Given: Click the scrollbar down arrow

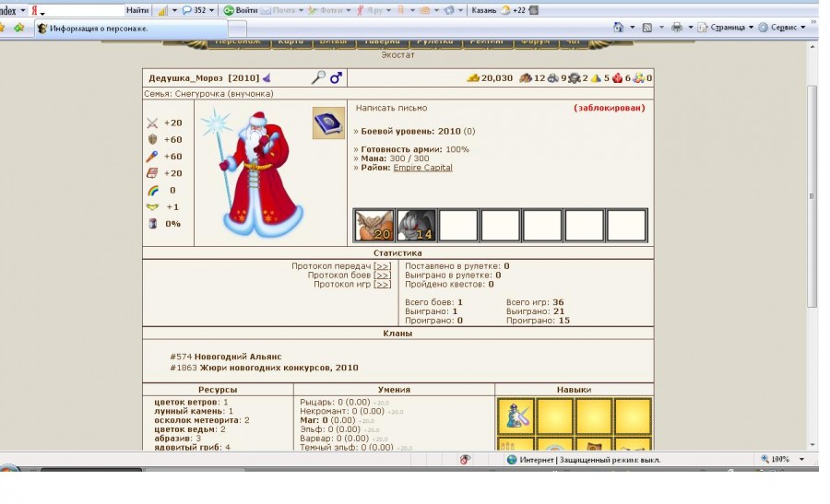Looking at the screenshot, I should pos(812,445).
